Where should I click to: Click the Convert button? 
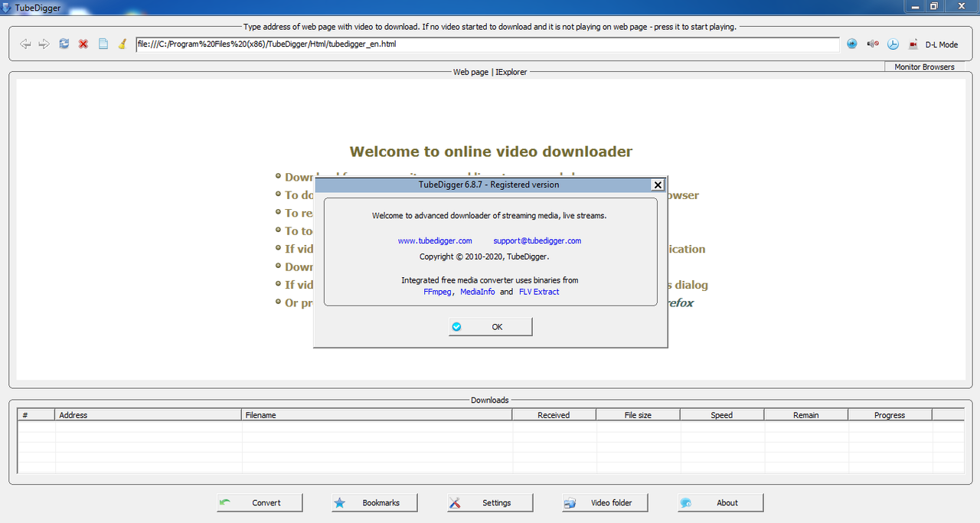[x=260, y=503]
